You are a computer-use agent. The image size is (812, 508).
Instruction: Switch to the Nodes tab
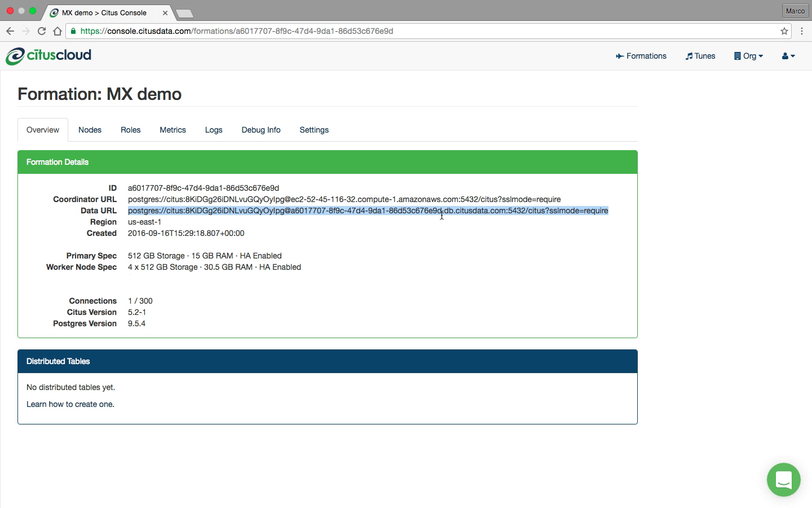[x=90, y=130]
